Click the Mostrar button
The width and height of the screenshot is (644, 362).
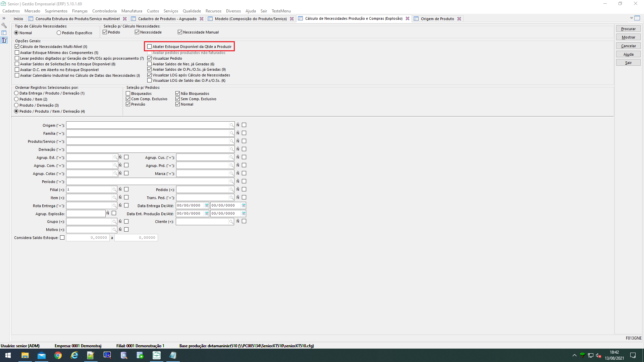(628, 37)
